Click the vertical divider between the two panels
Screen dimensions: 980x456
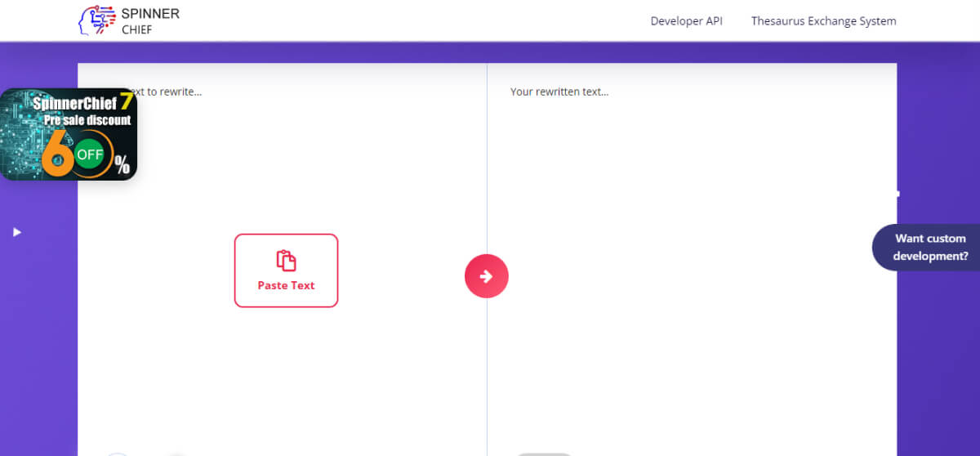[x=488, y=368]
